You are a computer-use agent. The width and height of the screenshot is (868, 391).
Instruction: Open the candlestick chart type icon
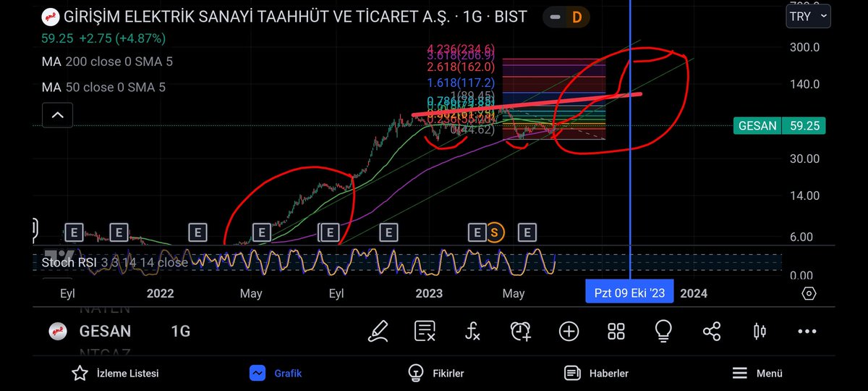(759, 331)
